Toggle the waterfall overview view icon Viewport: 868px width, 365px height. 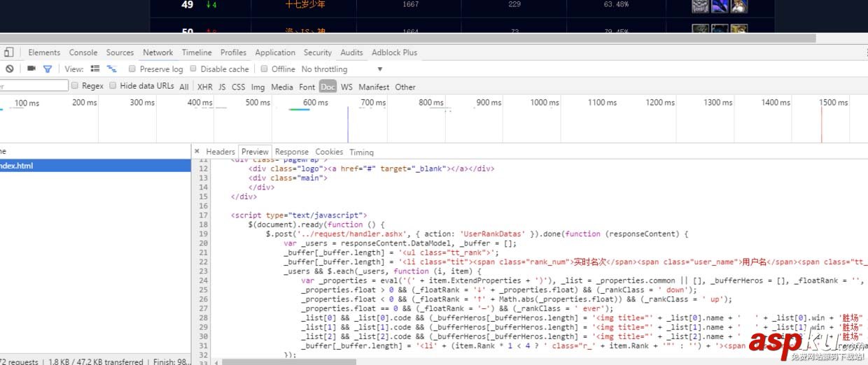[111, 69]
